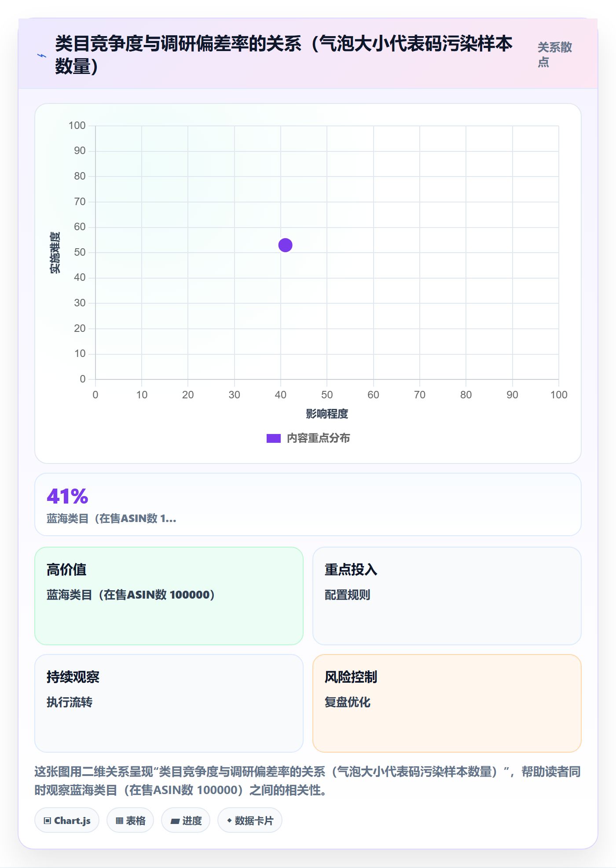Toggle the 内容重点分布 legend label
Image resolution: width=616 pixels, height=868 pixels.
(x=318, y=438)
